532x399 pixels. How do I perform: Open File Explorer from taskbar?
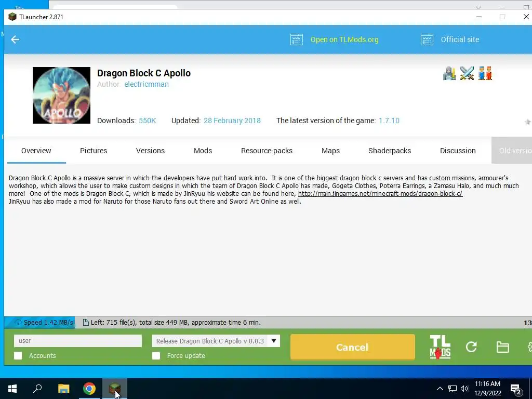coord(63,389)
